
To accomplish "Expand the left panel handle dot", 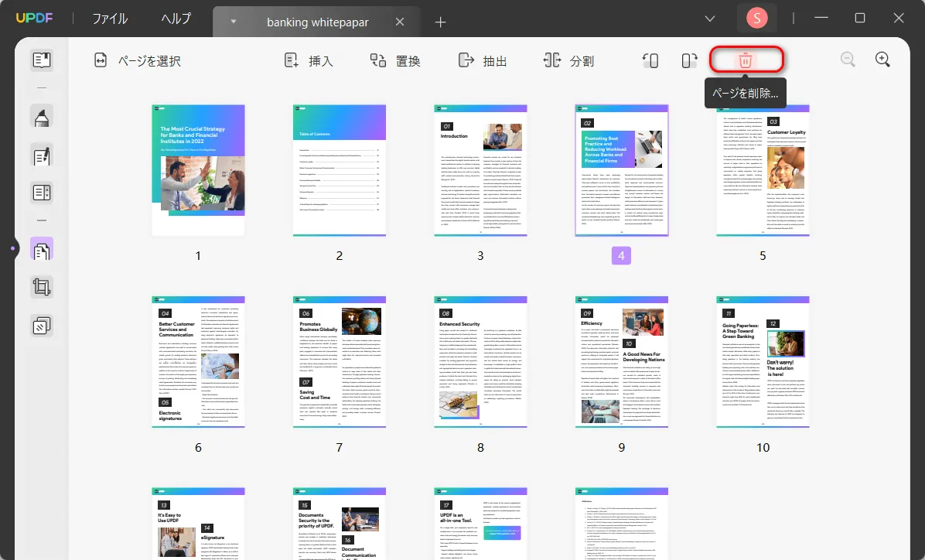I will pyautogui.click(x=12, y=248).
